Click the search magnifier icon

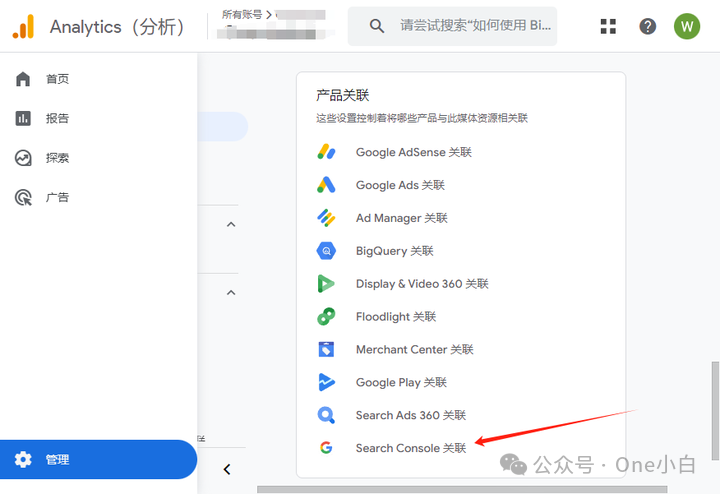pyautogui.click(x=377, y=26)
